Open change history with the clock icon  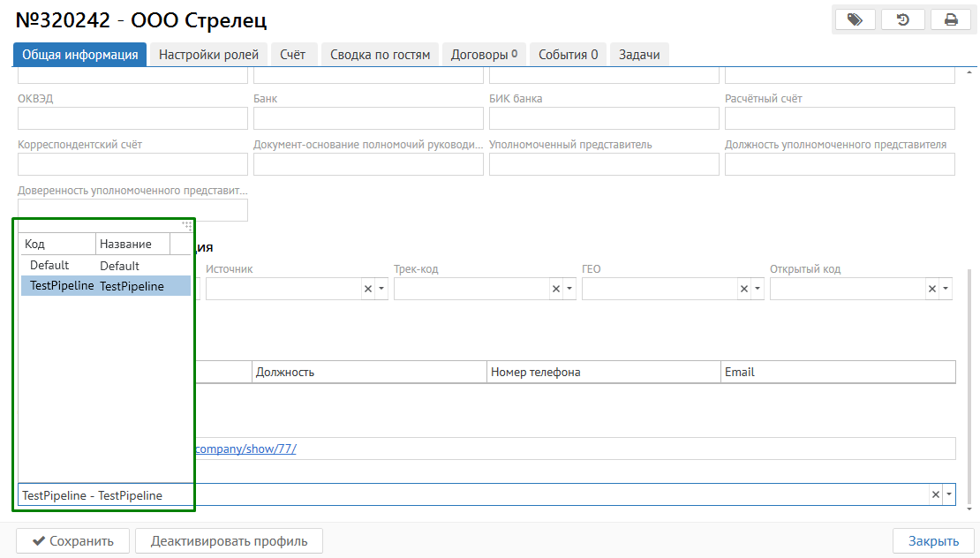click(902, 19)
